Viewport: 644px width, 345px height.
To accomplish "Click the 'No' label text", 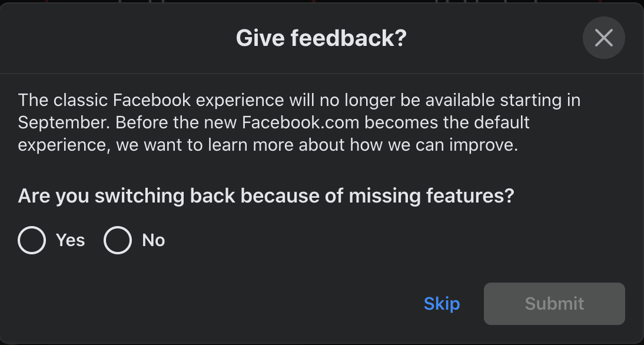I will pyautogui.click(x=154, y=240).
